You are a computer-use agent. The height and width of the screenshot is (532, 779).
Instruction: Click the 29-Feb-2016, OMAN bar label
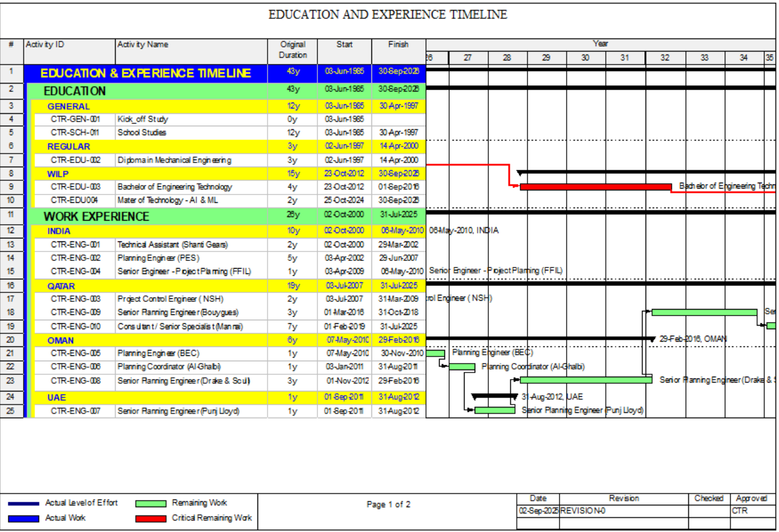tap(694, 339)
